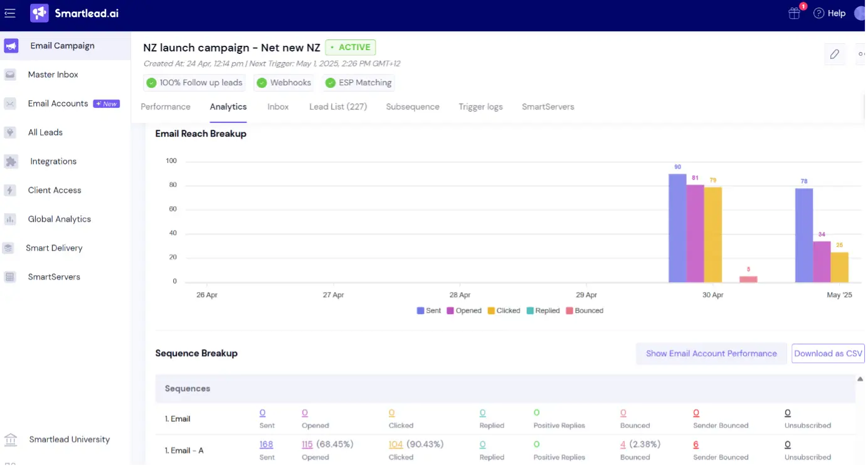Viewport: 868px width, 467px height.
Task: Click the 30 Apr Clicked bar labeled 79
Action: pyautogui.click(x=713, y=235)
